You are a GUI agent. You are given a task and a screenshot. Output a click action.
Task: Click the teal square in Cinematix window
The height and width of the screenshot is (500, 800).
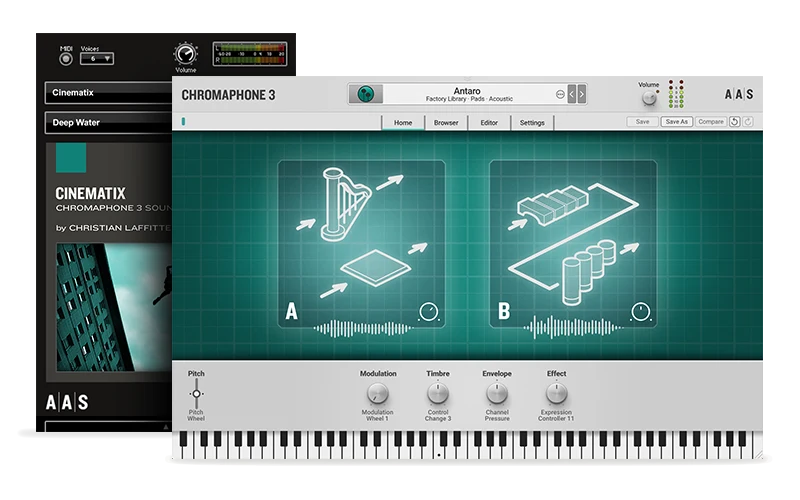tap(71, 157)
